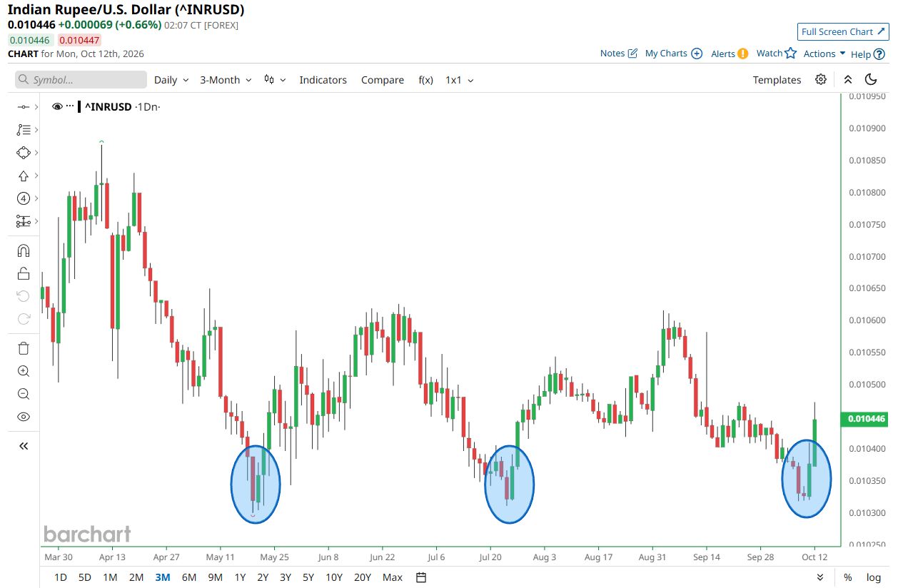Open the My Charts link
Viewport: 898px width, 588px height.
(x=674, y=54)
